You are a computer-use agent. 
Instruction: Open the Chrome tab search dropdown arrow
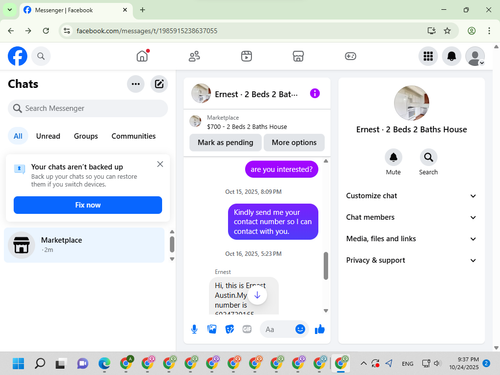pyautogui.click(x=10, y=10)
